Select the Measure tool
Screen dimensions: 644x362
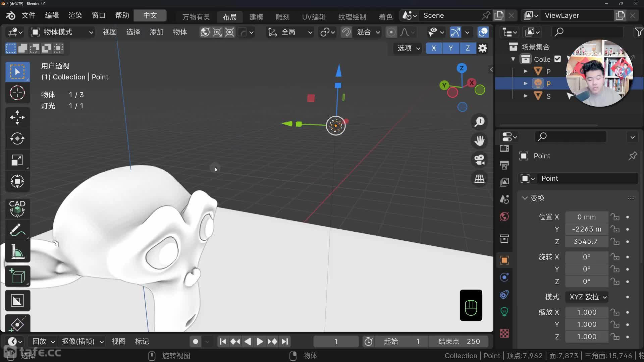[x=17, y=252]
